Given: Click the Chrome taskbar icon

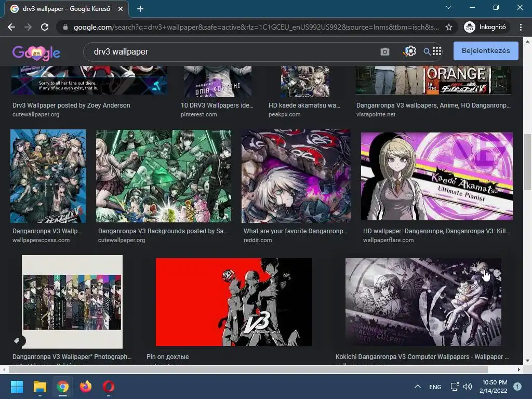Looking at the screenshot, I should [x=62, y=387].
